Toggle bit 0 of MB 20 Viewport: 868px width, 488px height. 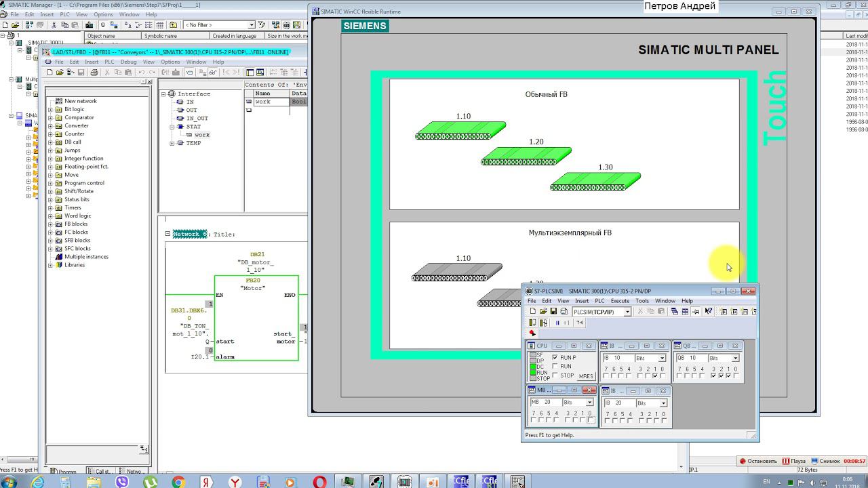(590, 420)
